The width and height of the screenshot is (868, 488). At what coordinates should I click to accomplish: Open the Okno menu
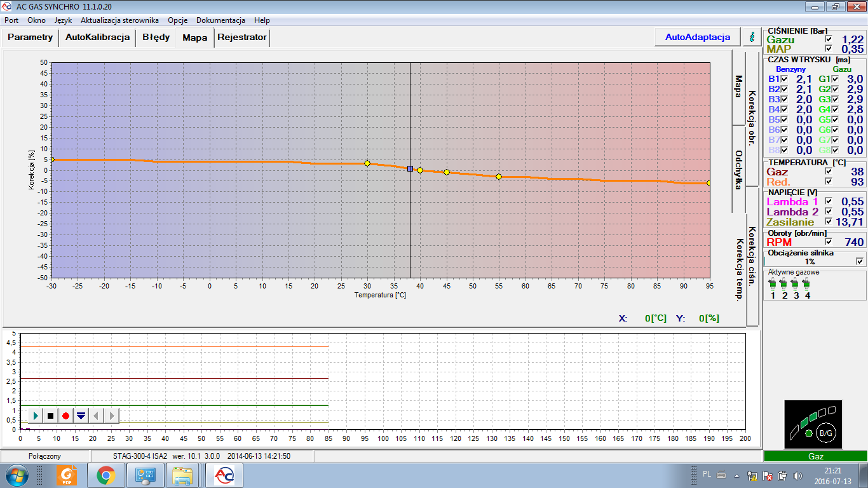[36, 20]
